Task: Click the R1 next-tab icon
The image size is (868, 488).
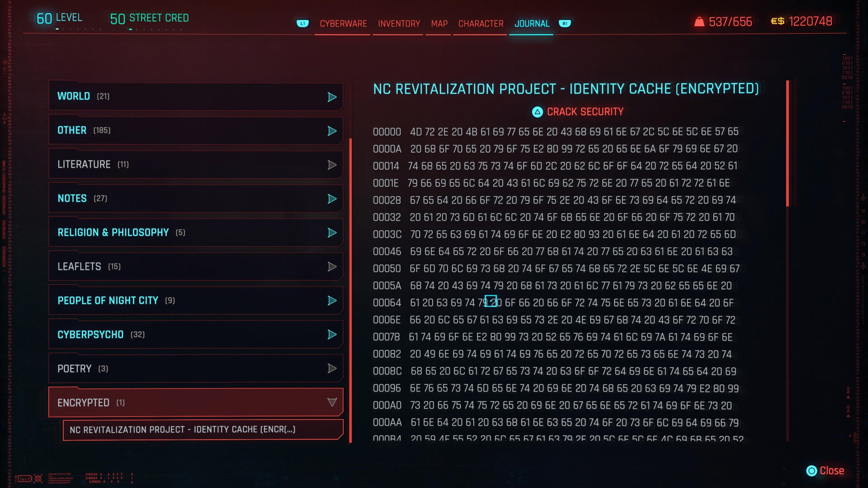Action: click(x=565, y=23)
